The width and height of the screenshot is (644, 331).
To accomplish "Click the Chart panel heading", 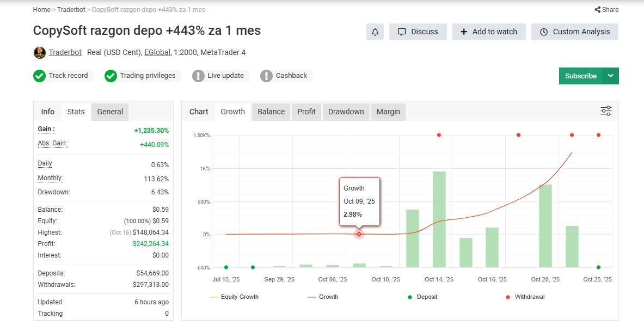I will pos(199,112).
